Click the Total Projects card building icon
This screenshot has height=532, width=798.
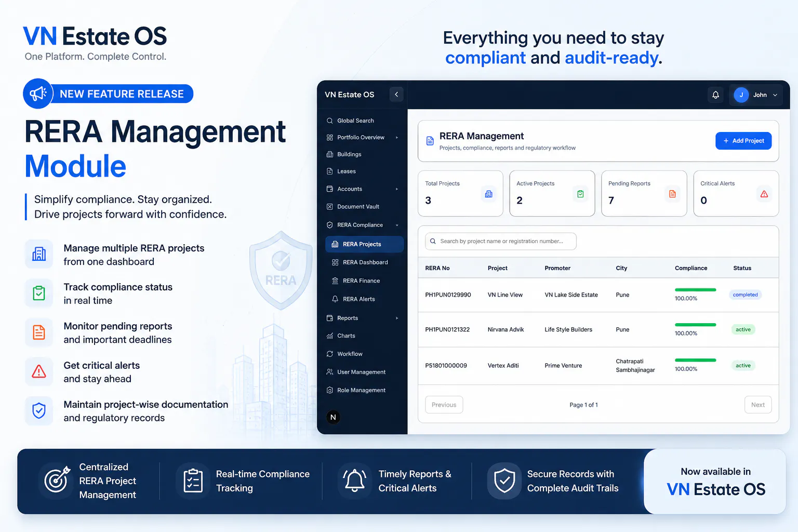coord(488,194)
